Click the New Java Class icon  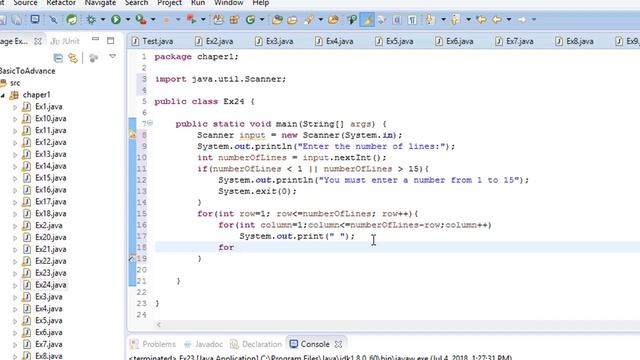(x=250, y=19)
